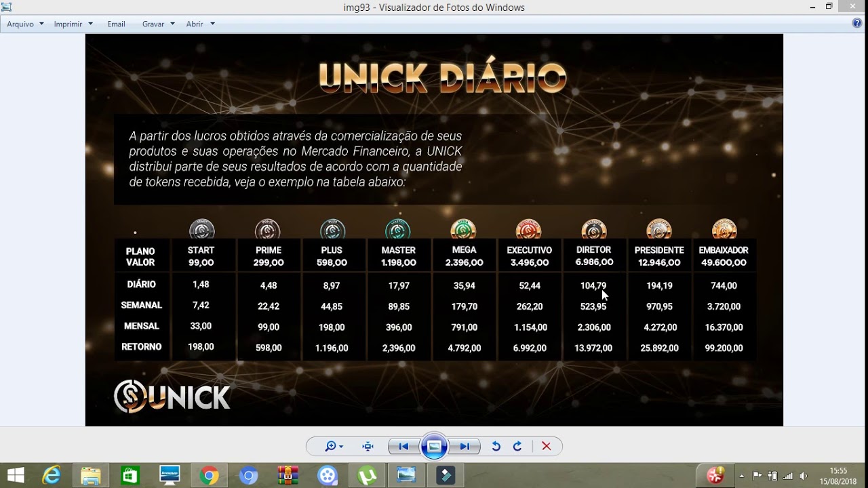Screen dimensions: 868x488
Task: Click the PRIME 299,00 plan header
Action: point(269,256)
